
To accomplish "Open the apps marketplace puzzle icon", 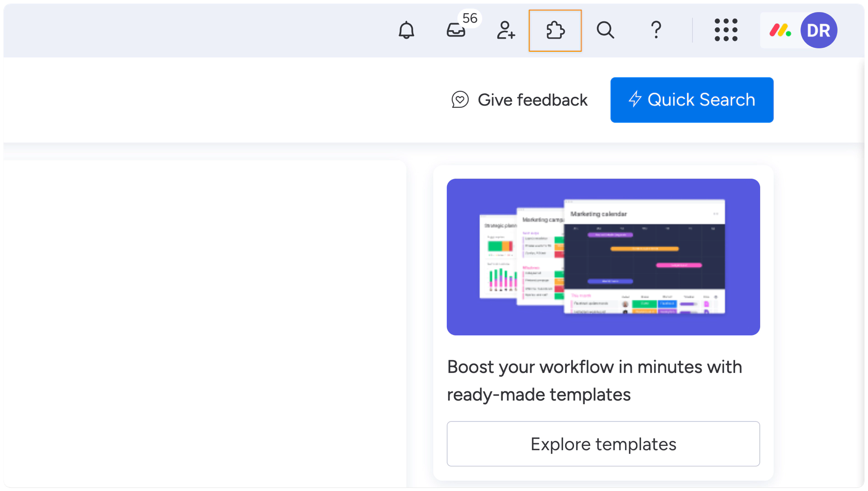I will pos(555,30).
